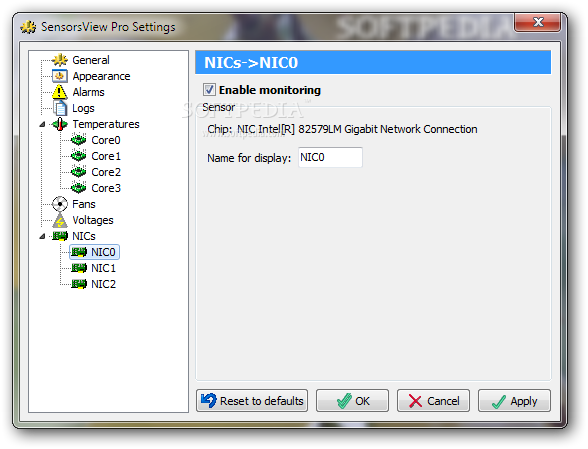
Task: Open the General settings page
Action: click(x=91, y=60)
